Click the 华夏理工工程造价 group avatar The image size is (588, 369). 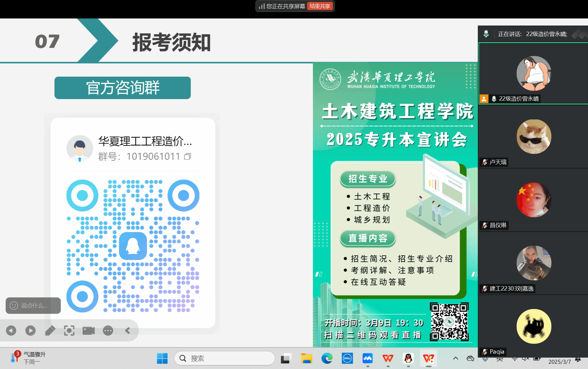point(80,148)
